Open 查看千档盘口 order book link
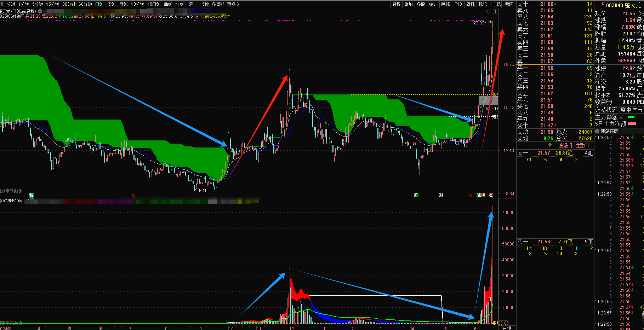The image size is (644, 330). click(x=574, y=145)
